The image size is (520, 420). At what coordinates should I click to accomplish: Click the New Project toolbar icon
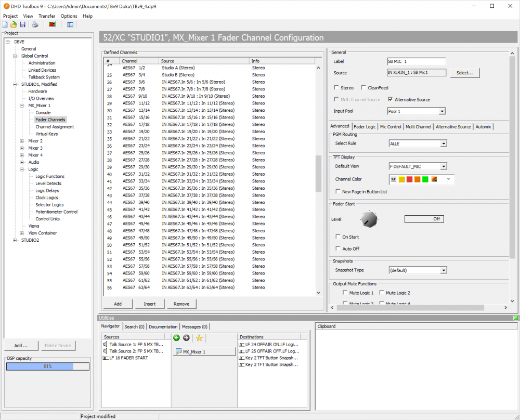(x=5, y=24)
